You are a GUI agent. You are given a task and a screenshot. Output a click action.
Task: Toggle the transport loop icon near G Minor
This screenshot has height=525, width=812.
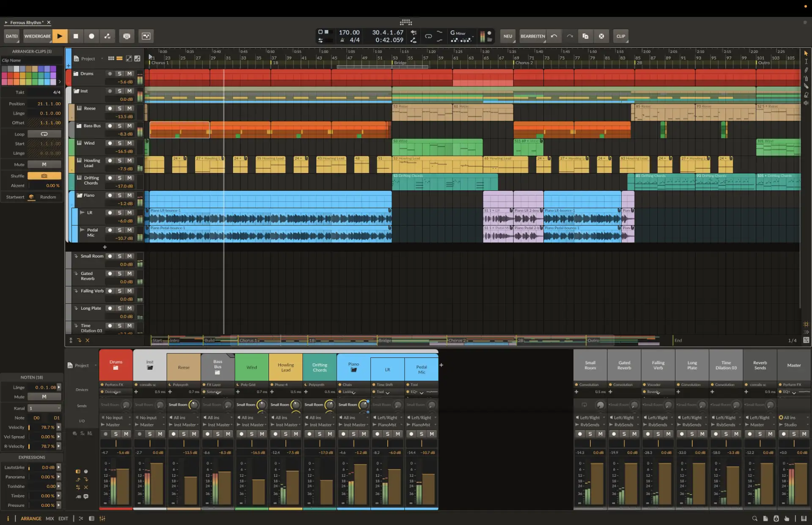[x=428, y=36]
